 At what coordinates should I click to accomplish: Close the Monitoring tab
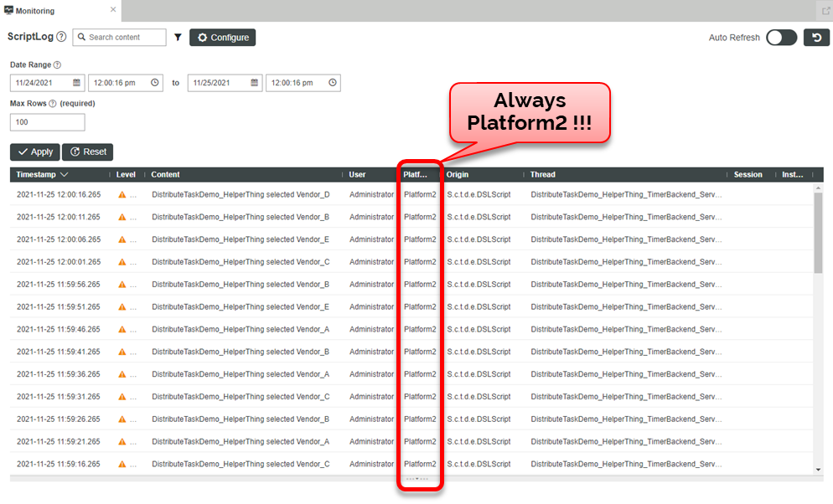click(113, 9)
